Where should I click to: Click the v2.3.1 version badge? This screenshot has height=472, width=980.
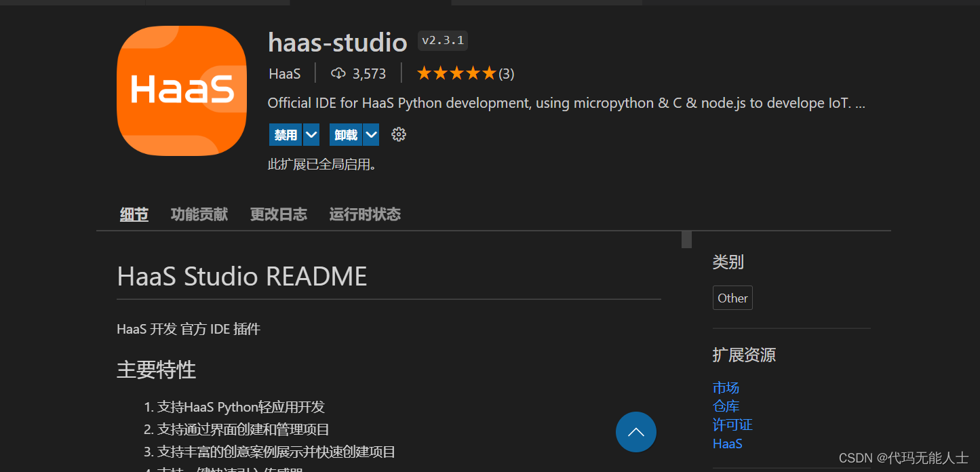pyautogui.click(x=443, y=41)
